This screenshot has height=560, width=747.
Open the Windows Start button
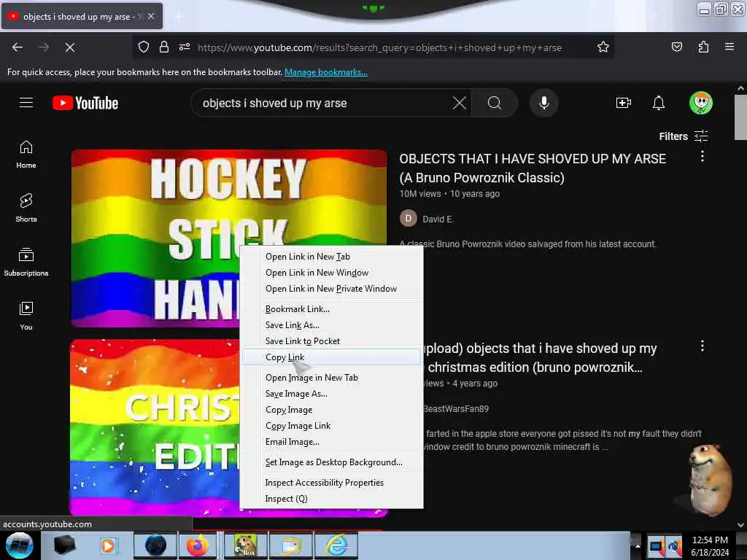20,545
